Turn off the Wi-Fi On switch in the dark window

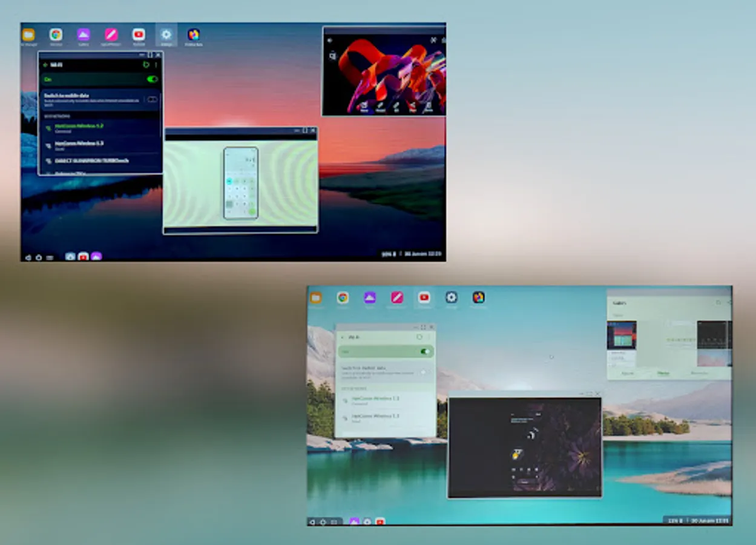tap(152, 79)
